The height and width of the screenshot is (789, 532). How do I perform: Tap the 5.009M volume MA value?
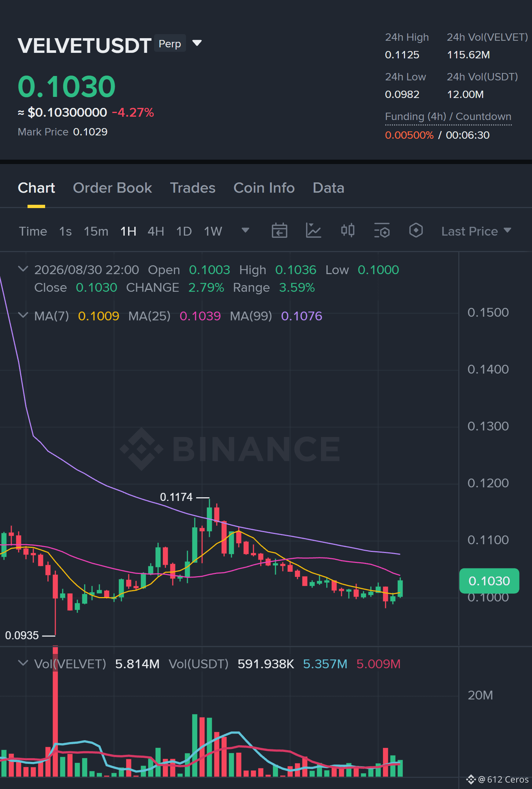[x=378, y=664]
